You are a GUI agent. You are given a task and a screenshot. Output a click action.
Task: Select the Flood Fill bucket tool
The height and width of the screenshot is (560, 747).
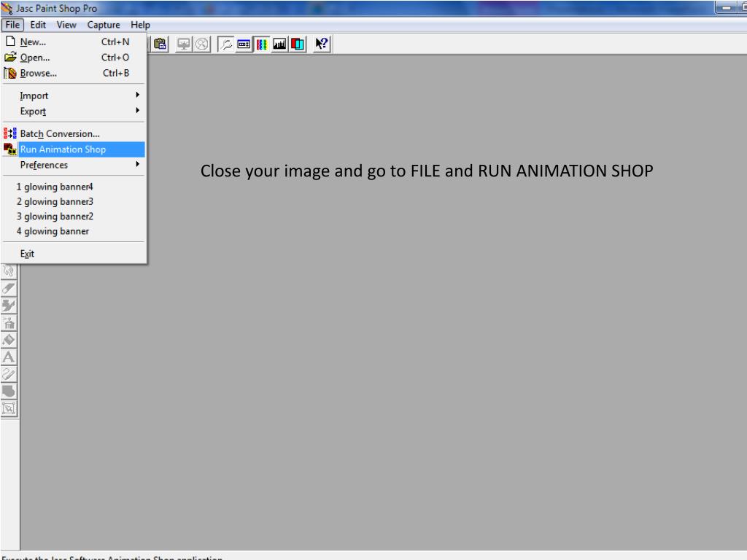pyautogui.click(x=9, y=340)
